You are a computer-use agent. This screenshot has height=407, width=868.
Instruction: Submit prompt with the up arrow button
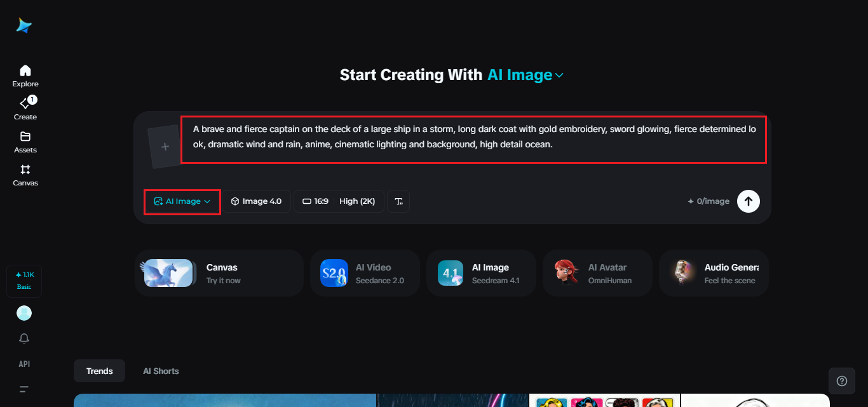coord(749,201)
